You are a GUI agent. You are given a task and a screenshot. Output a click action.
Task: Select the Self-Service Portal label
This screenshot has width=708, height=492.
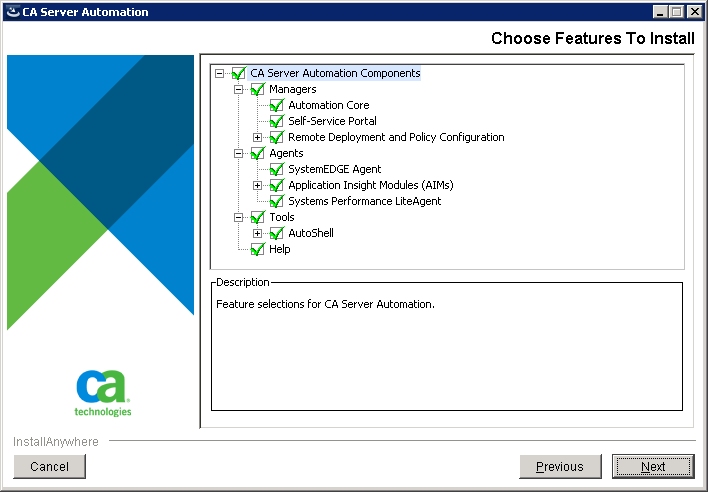pyautogui.click(x=332, y=121)
